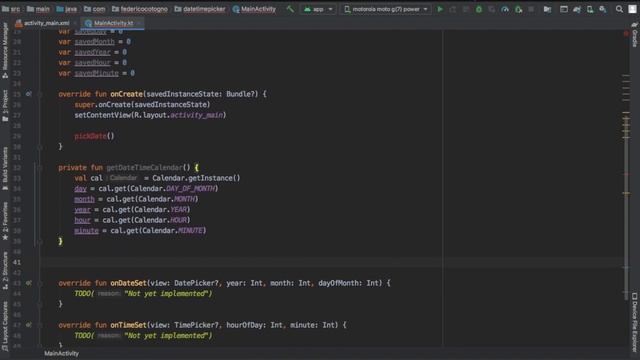640x360 pixels.
Task: Open the SDK Manager icon
Action: point(603,9)
